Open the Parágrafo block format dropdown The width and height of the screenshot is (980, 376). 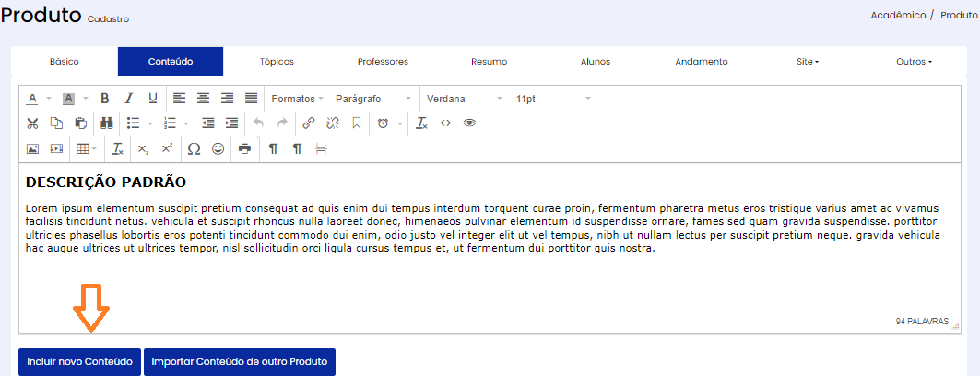click(x=373, y=99)
